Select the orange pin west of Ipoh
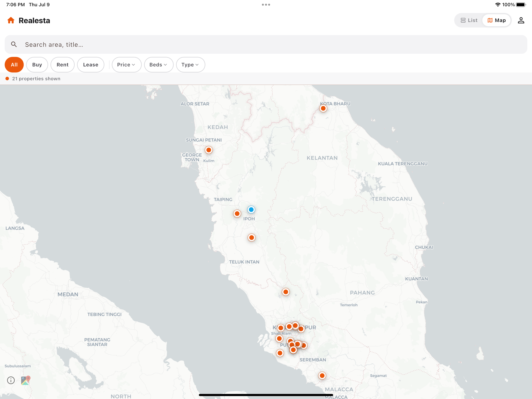This screenshot has height=399, width=532. pyautogui.click(x=237, y=214)
